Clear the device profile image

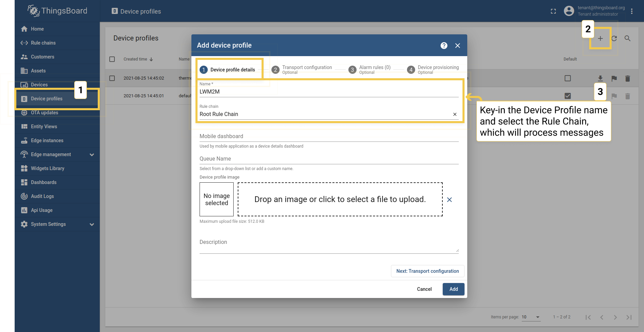point(450,200)
